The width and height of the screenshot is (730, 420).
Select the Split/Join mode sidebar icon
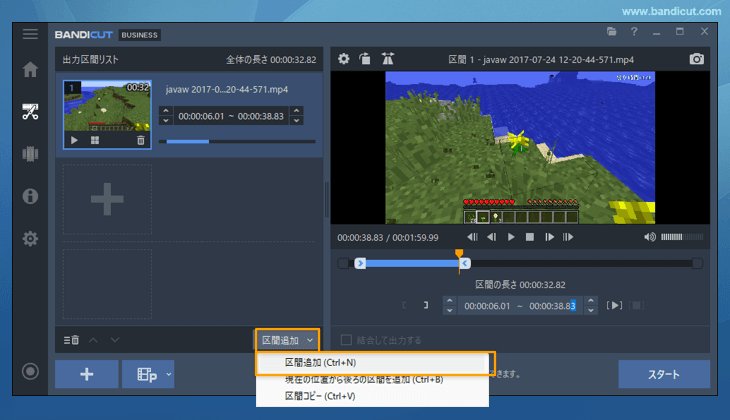[30, 154]
